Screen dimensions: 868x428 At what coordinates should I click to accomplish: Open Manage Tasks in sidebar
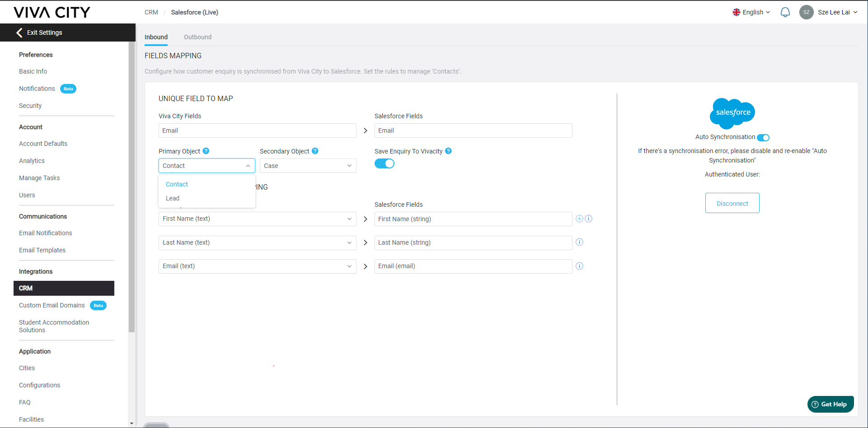pos(39,178)
